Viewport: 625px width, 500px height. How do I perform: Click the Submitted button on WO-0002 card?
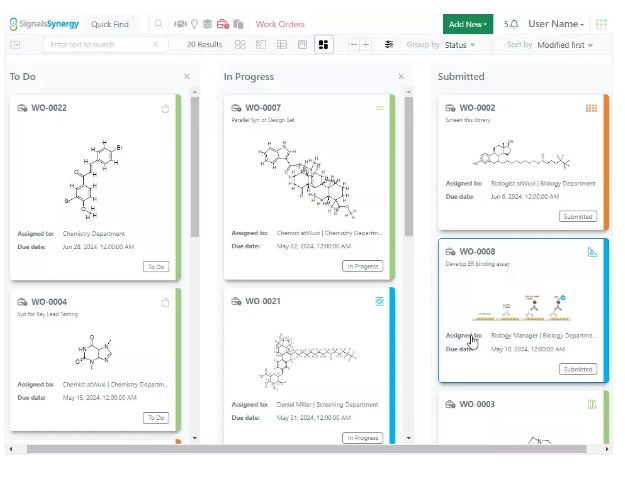tap(577, 216)
